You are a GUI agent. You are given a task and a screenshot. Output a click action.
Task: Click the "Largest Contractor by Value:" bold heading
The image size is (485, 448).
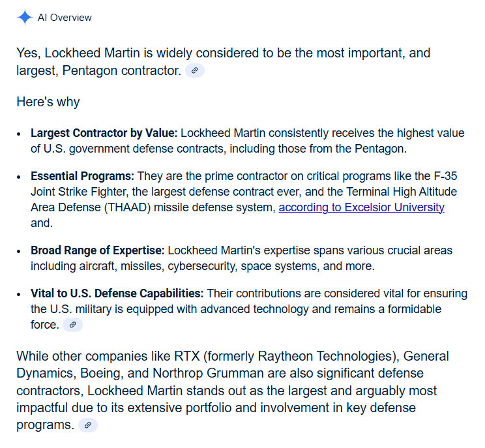point(104,133)
